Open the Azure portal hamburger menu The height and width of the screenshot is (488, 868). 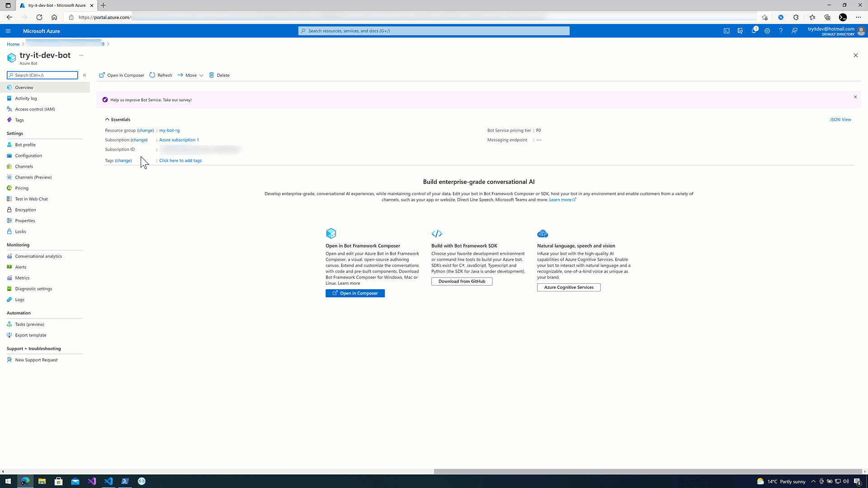click(8, 31)
